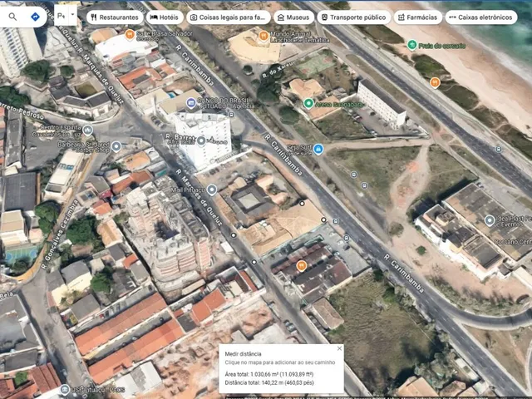The image size is (532, 399).
Task: Click the Corsário Center label
Action: [513, 242]
